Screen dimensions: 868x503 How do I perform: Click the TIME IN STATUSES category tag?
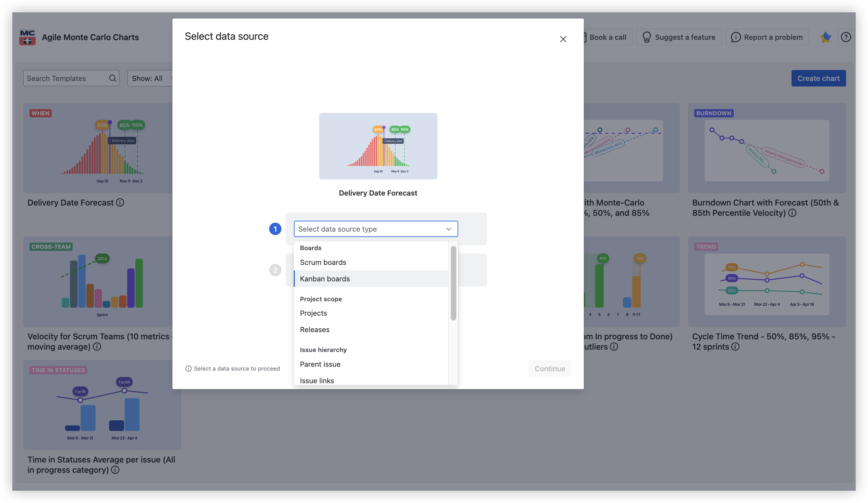(x=58, y=370)
